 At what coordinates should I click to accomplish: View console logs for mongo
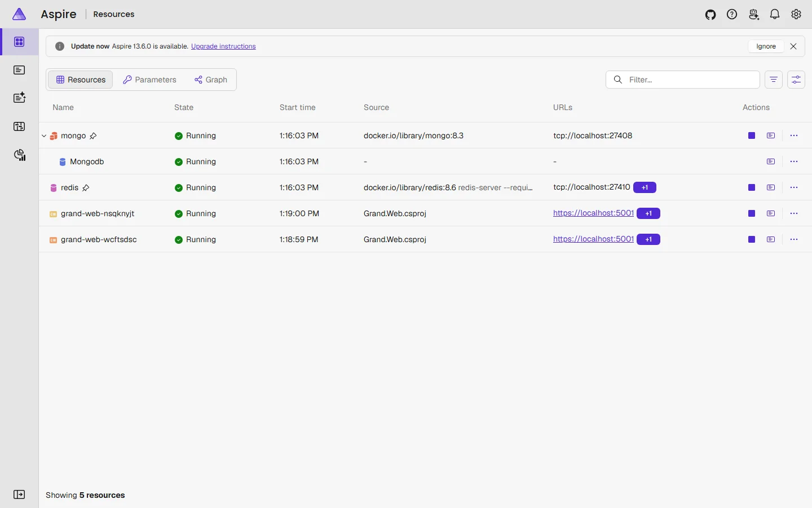[x=771, y=135]
